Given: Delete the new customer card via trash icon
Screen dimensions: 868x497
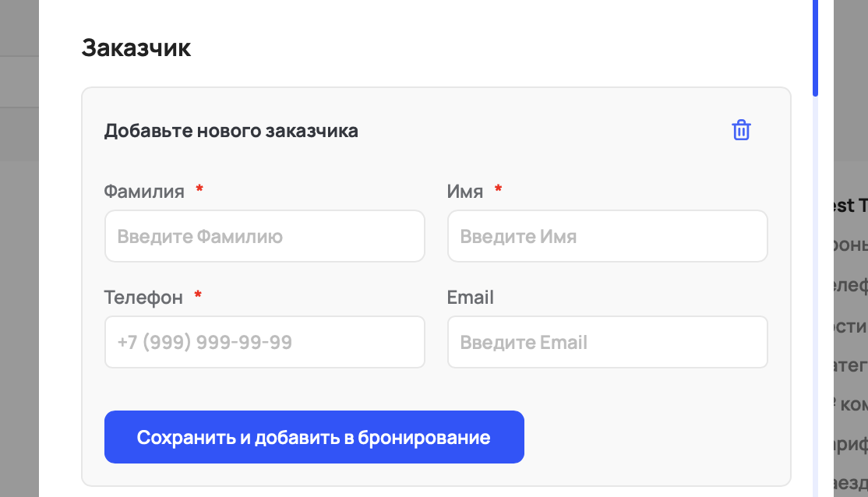Looking at the screenshot, I should pyautogui.click(x=741, y=130).
